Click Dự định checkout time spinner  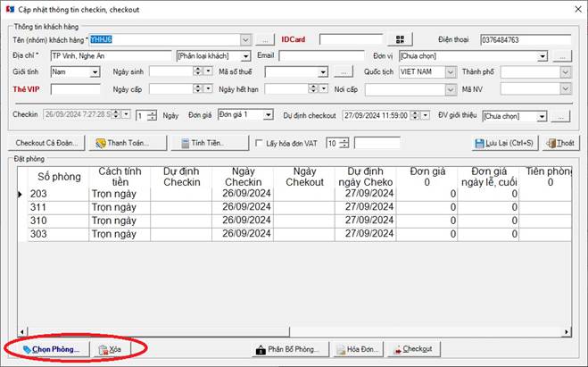415,115
